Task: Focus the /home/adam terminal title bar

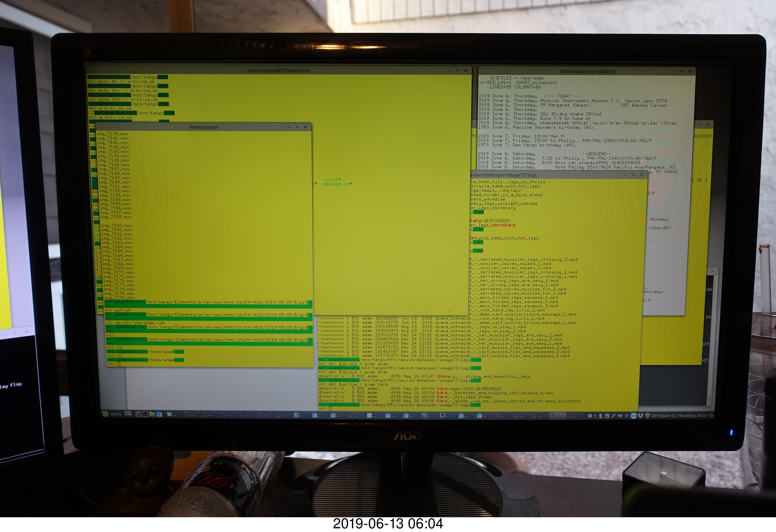Action: pos(203,127)
